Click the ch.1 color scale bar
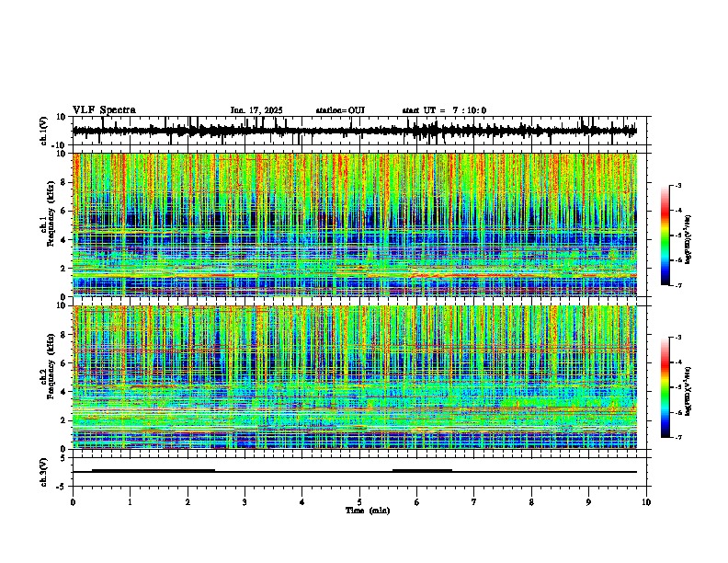The width and height of the screenshot is (728, 563). click(x=665, y=236)
